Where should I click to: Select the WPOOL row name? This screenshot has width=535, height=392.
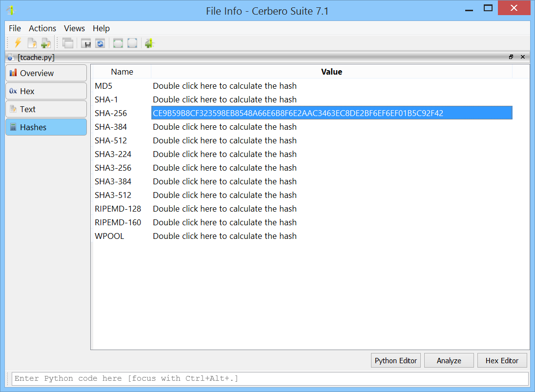coord(109,236)
